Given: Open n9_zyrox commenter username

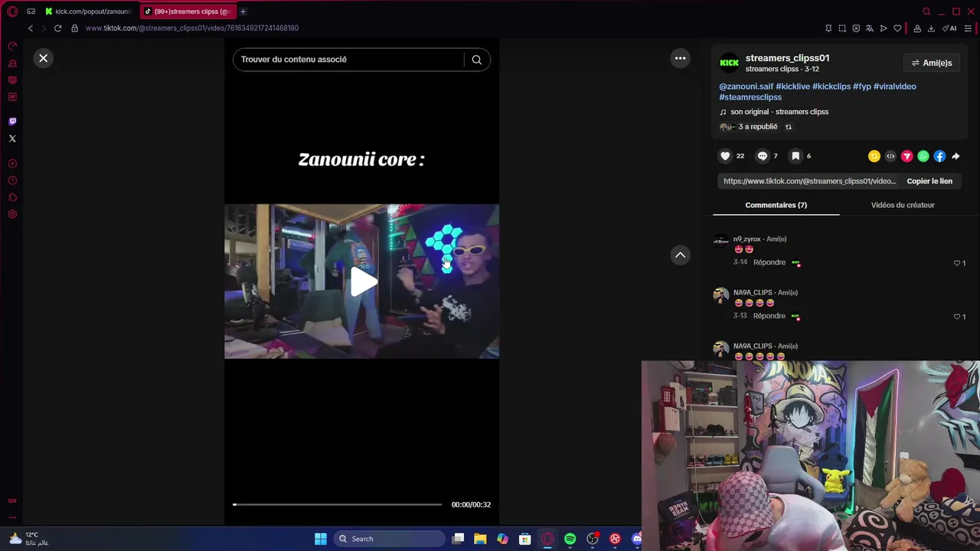Looking at the screenshot, I should pyautogui.click(x=747, y=240).
